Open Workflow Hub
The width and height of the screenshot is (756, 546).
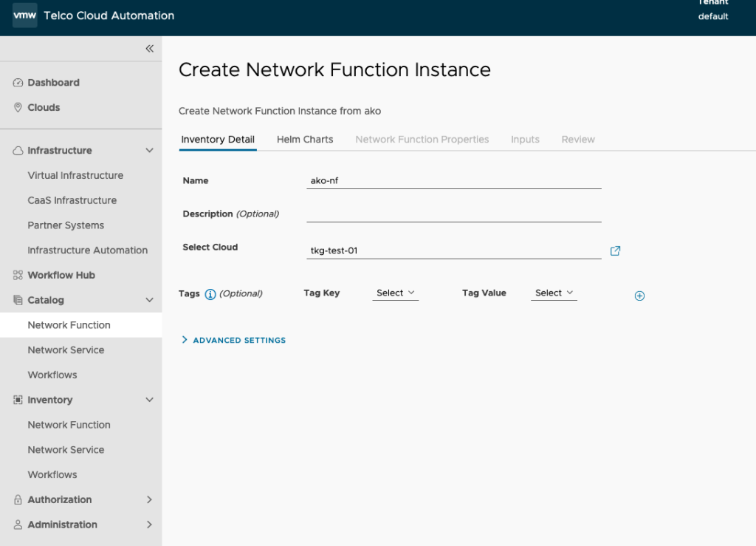coord(61,276)
